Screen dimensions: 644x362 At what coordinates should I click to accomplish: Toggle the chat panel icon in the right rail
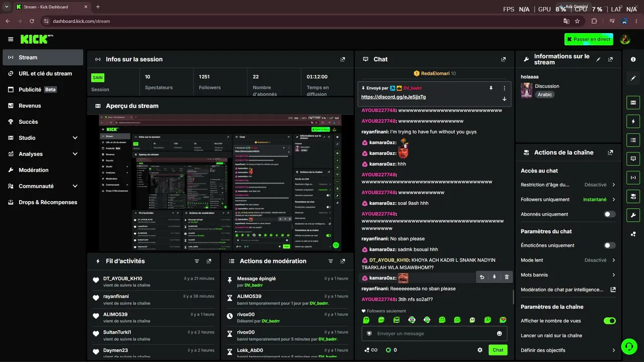[633, 158]
